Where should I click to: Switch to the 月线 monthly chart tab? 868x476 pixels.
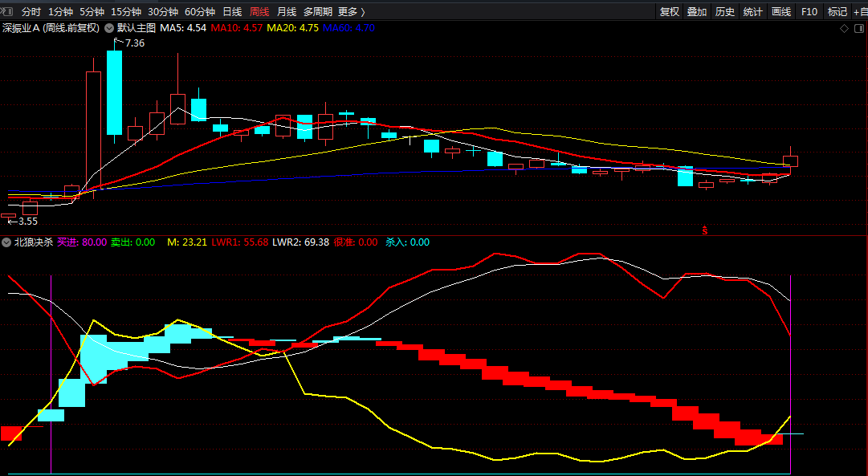286,11
